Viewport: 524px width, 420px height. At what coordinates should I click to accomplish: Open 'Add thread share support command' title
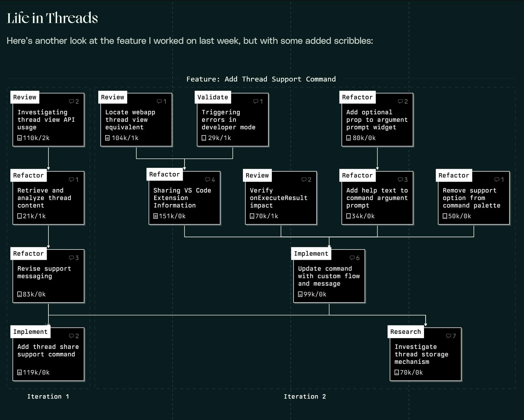[x=48, y=351]
